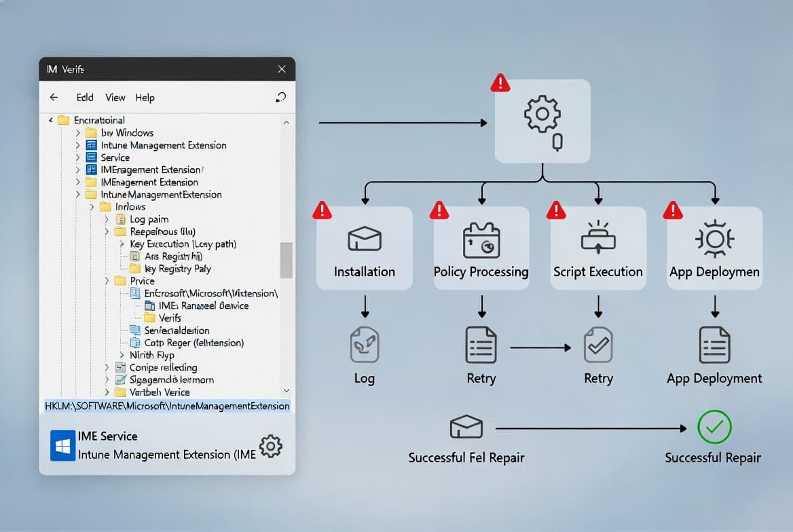Click the registry path address field

click(x=167, y=406)
